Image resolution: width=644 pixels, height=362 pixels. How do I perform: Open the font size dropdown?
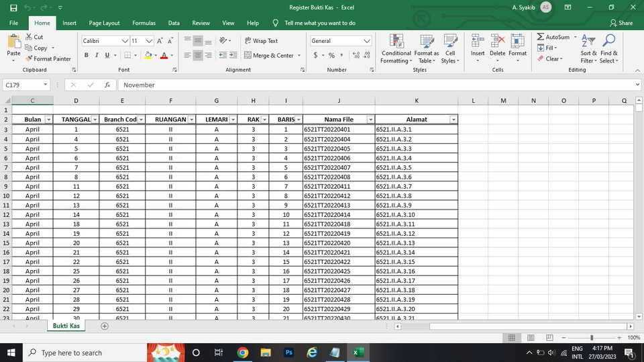[x=149, y=41]
